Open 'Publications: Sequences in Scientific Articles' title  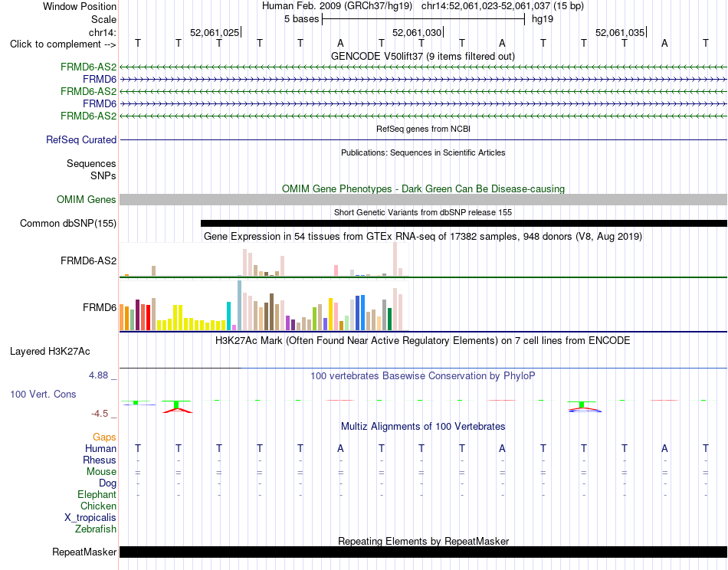click(423, 152)
